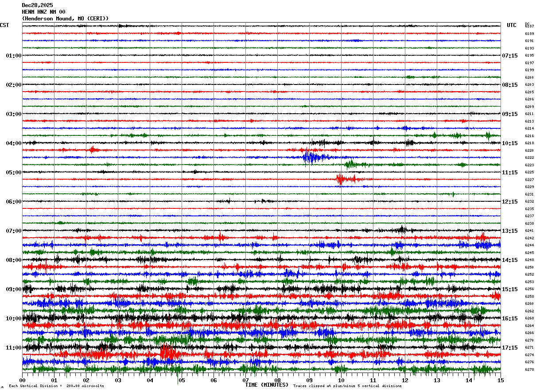Click the traces clipped footnote text
This screenshot has height=392, width=536.
[x=347, y=386]
